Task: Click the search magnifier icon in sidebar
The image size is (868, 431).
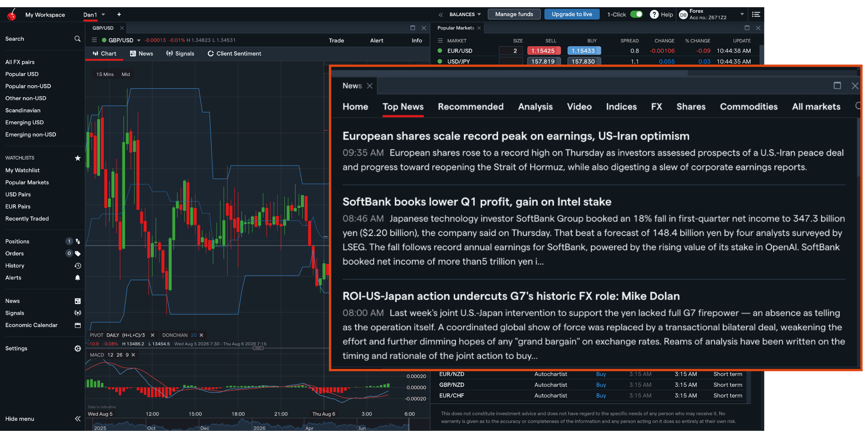Action: 77,39
